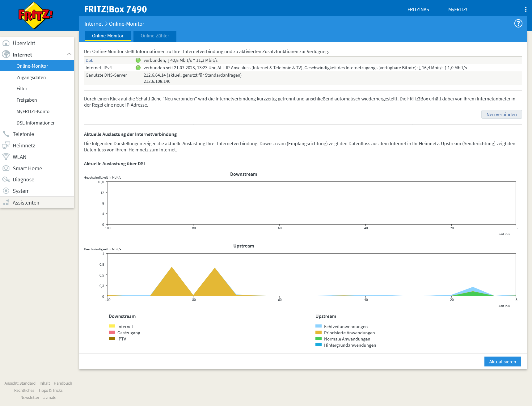Click the DSL link in status table

pyautogui.click(x=89, y=60)
